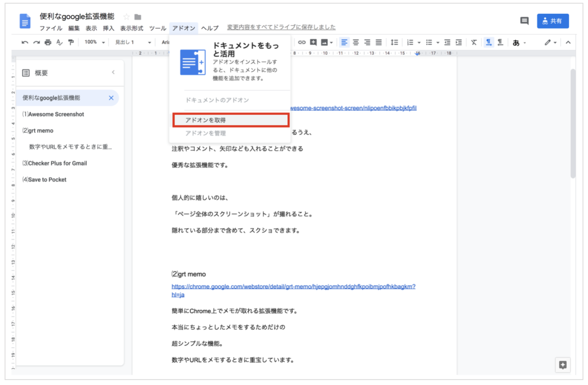Viewport: 588px width, 385px height.
Task: Click the blue 共有 share button
Action: coord(553,21)
